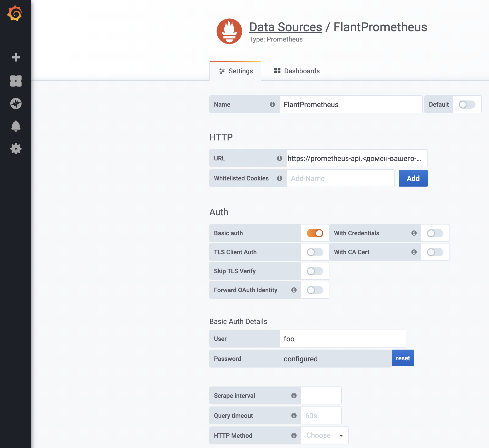Open the Explore compass icon
The image size is (489, 448).
[x=16, y=104]
